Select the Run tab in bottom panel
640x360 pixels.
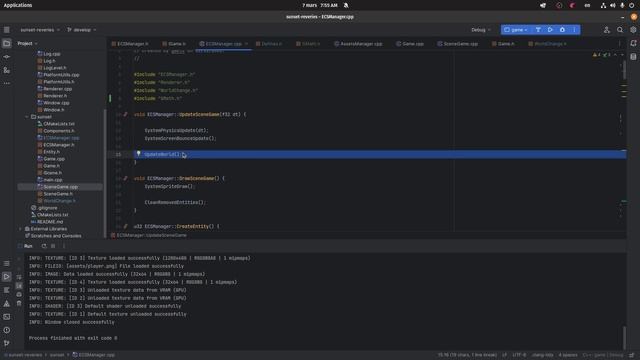pos(25,246)
